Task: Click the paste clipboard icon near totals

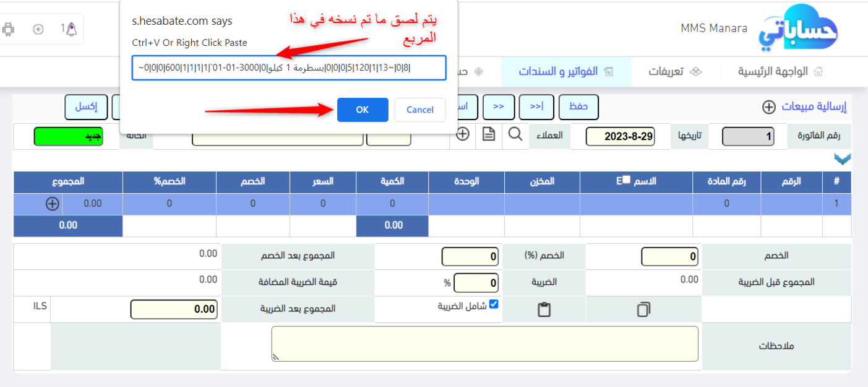Action: 544,310
